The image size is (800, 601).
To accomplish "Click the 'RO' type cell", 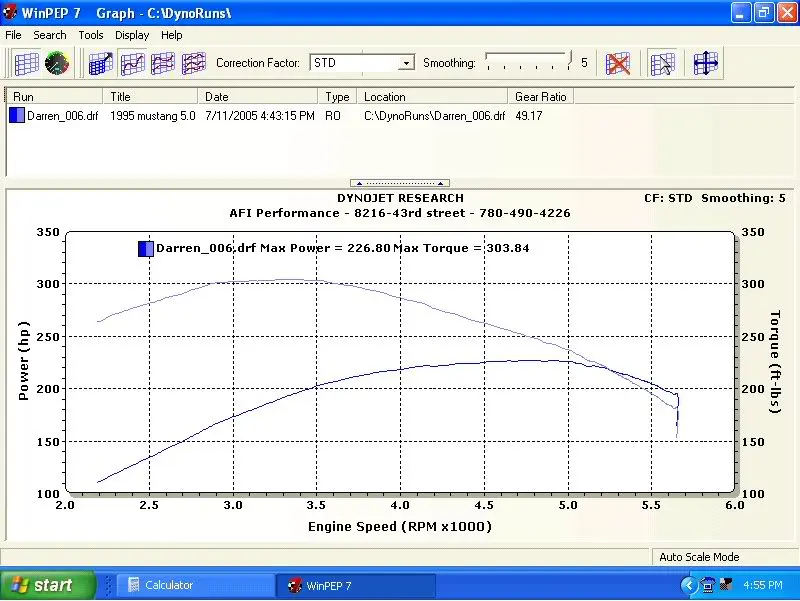I will [333, 116].
